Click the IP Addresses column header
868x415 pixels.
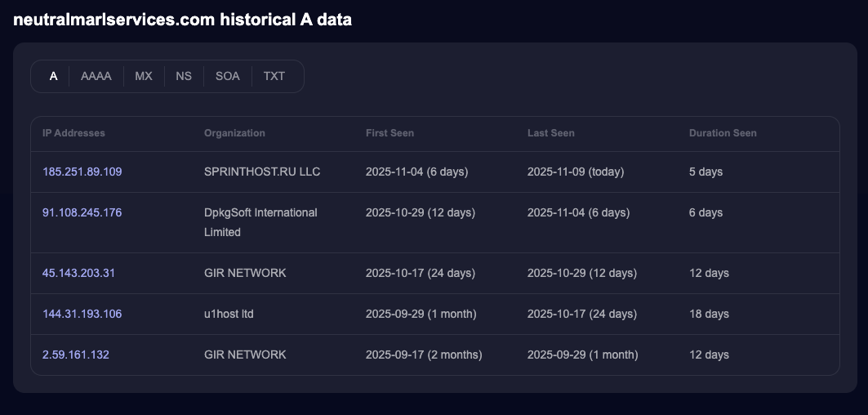pos(73,133)
